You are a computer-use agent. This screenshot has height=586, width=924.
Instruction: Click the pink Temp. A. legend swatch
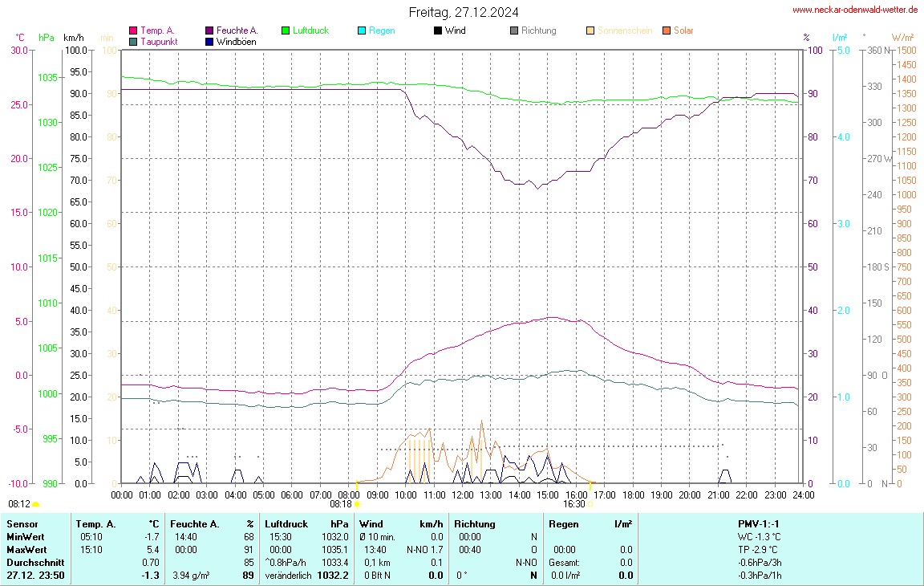coord(133,31)
